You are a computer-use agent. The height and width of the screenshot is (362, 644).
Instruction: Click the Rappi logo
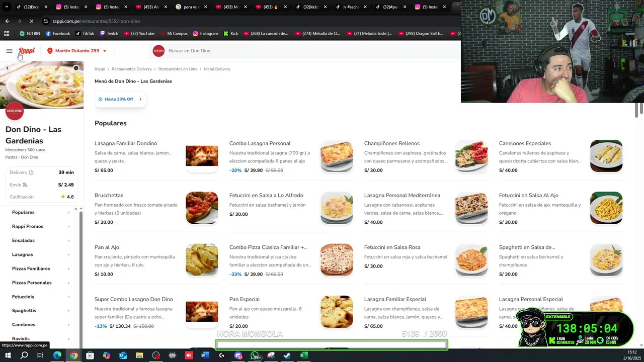pyautogui.click(x=27, y=51)
